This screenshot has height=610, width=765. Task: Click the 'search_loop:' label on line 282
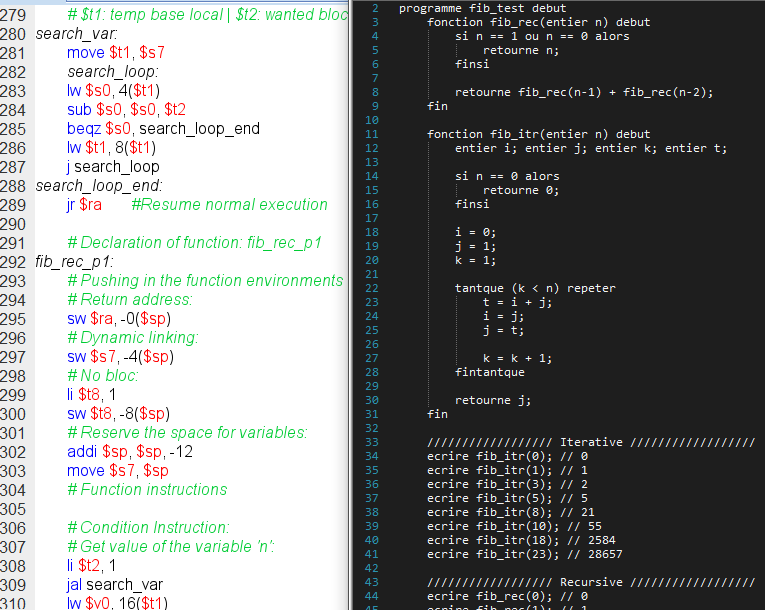pyautogui.click(x=113, y=72)
